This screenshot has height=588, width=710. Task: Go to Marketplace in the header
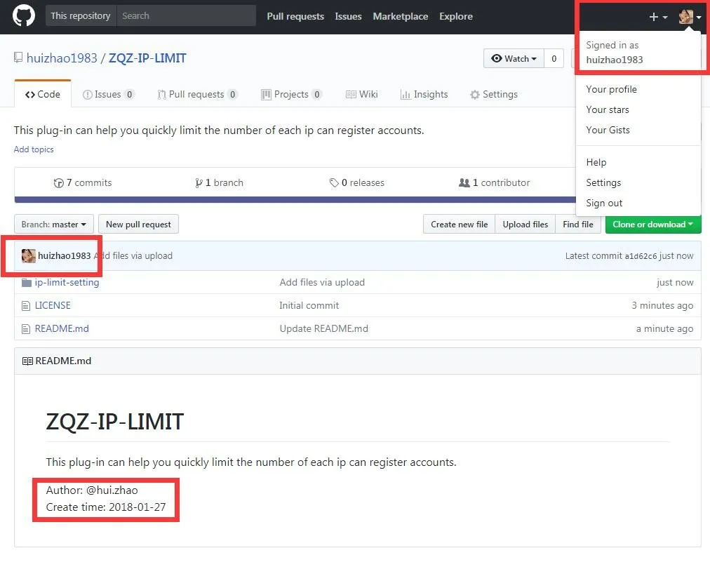401,16
